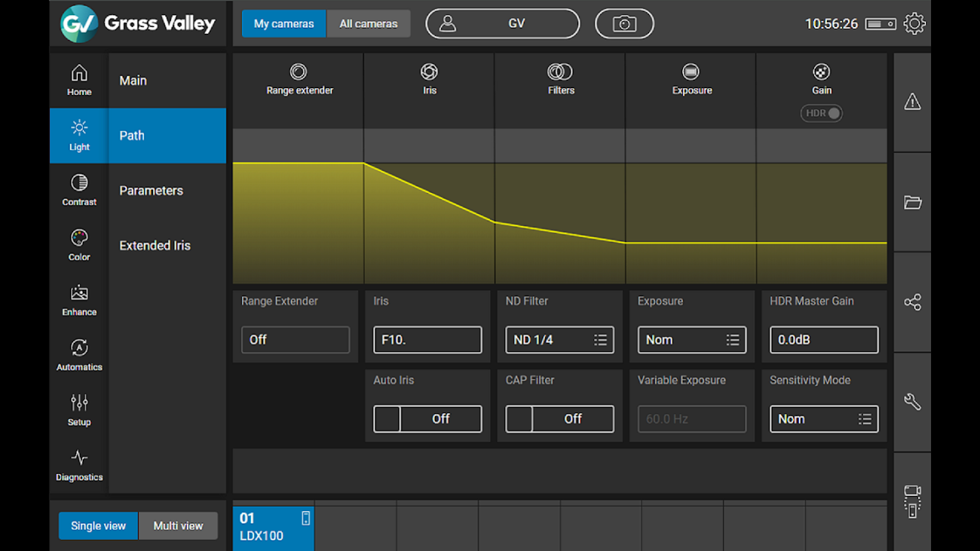Open the ND Filter dropdown list
The width and height of the screenshot is (980, 551).
click(560, 340)
